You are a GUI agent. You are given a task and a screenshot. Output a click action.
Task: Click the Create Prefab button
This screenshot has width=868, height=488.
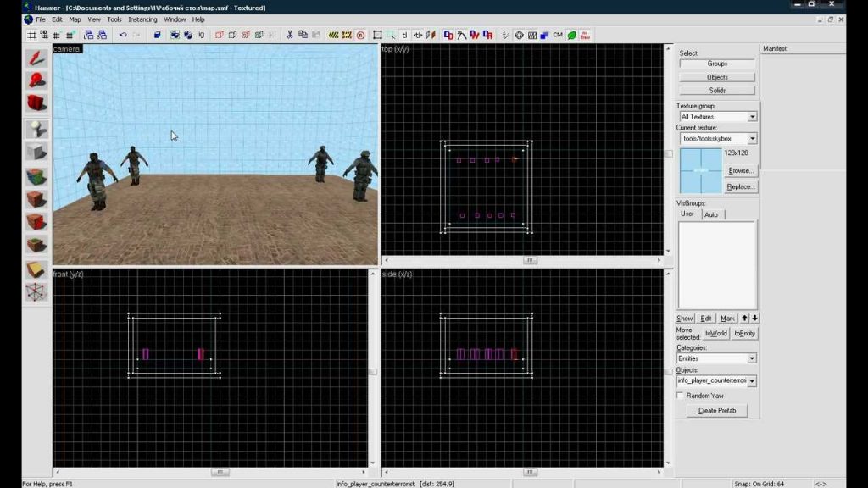coord(717,411)
